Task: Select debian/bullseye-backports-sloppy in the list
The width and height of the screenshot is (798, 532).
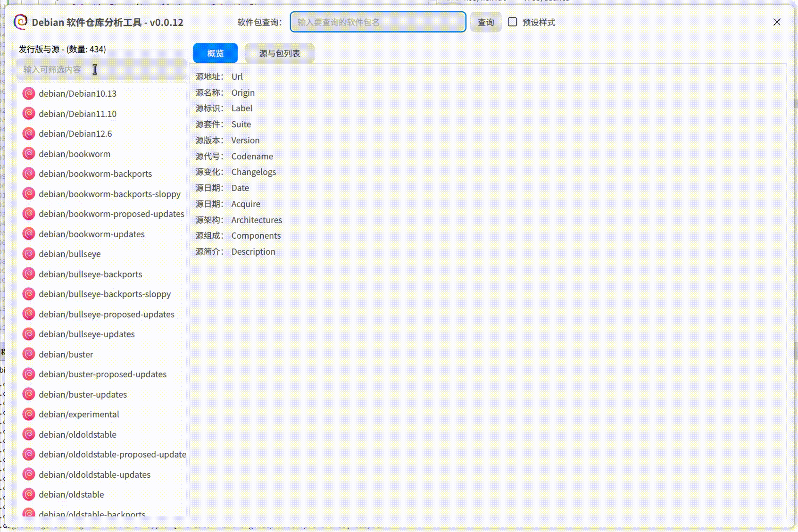Action: point(101,294)
